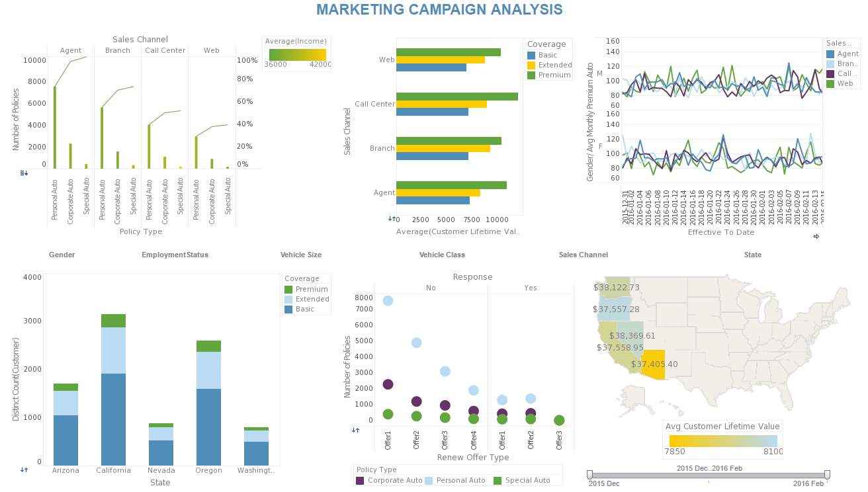Image resolution: width=868 pixels, height=492 pixels.
Task: Select the Web column header in the Sales Channel chart
Action: [212, 50]
